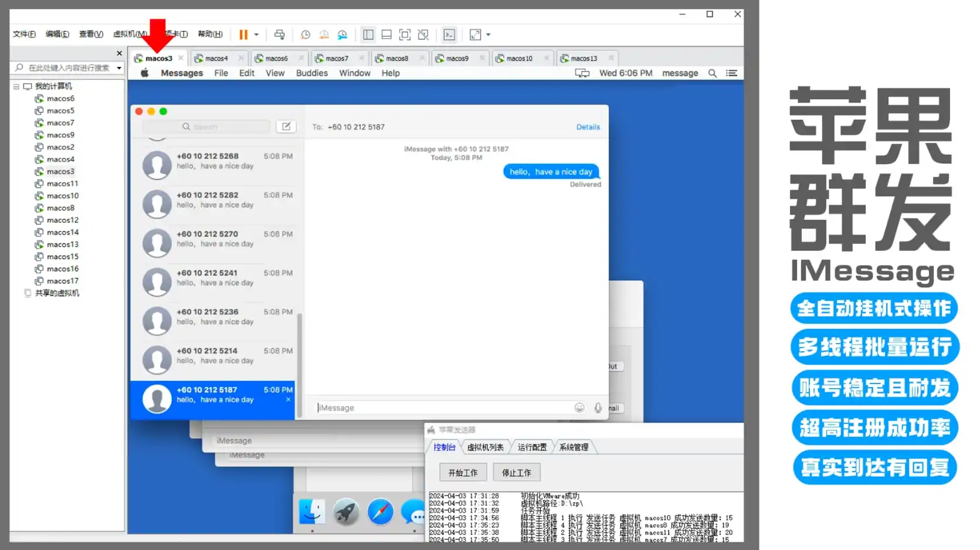The width and height of the screenshot is (980, 550).
Task: Click the Wed 6:06 PM clock
Action: (x=626, y=73)
